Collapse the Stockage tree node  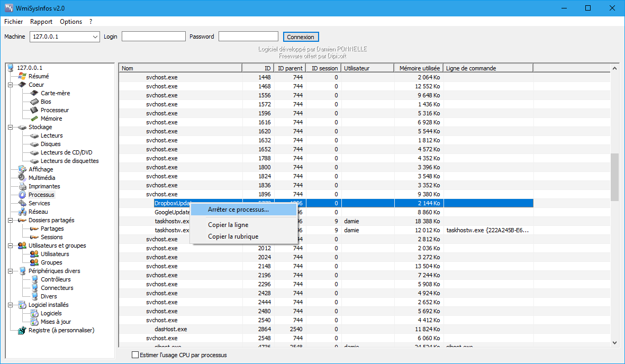click(10, 127)
